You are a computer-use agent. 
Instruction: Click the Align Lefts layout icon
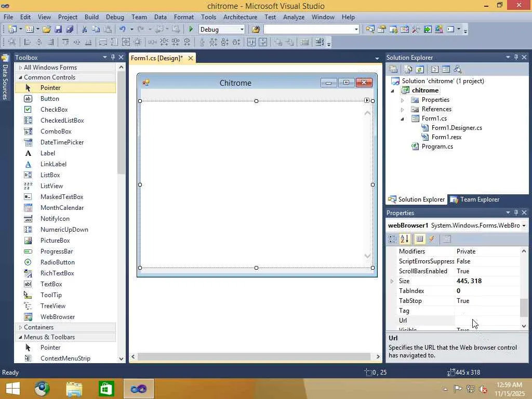coord(28,42)
